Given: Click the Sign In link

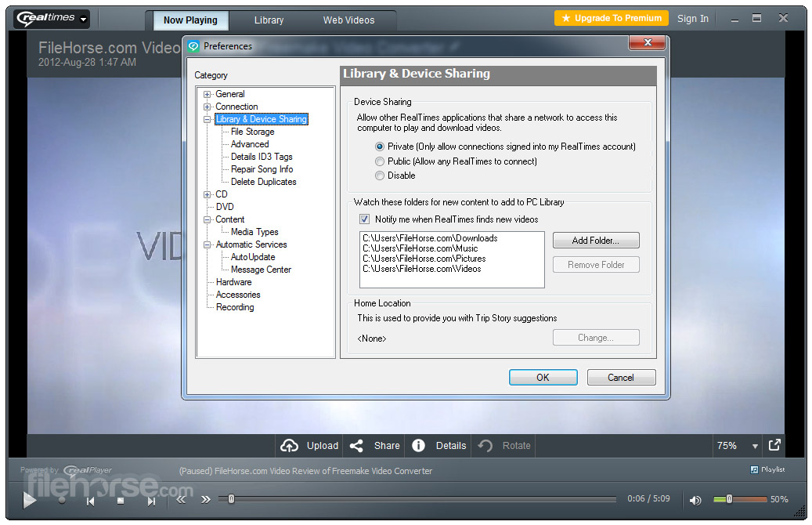Looking at the screenshot, I should [x=692, y=19].
